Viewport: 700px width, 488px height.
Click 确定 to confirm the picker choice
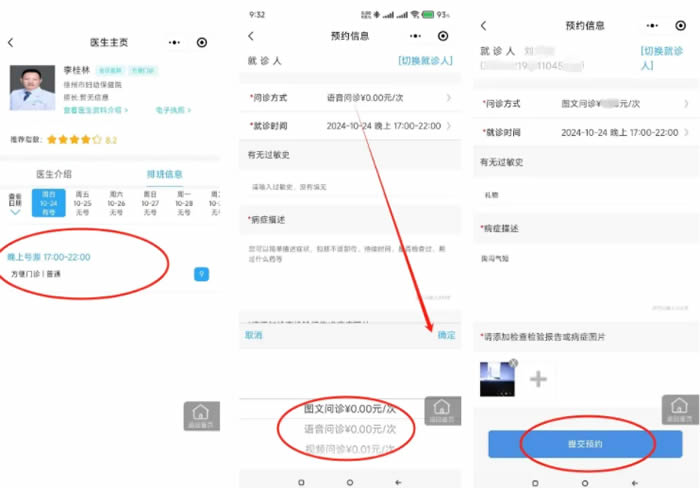tap(446, 335)
